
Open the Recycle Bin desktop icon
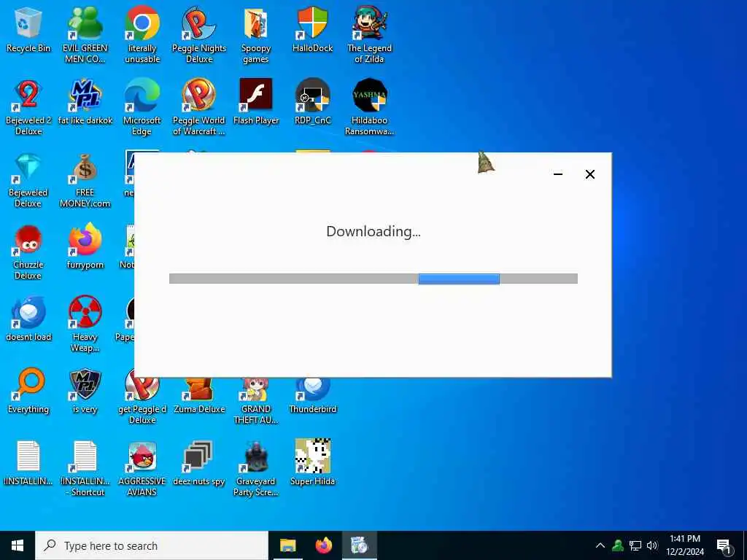click(x=28, y=30)
